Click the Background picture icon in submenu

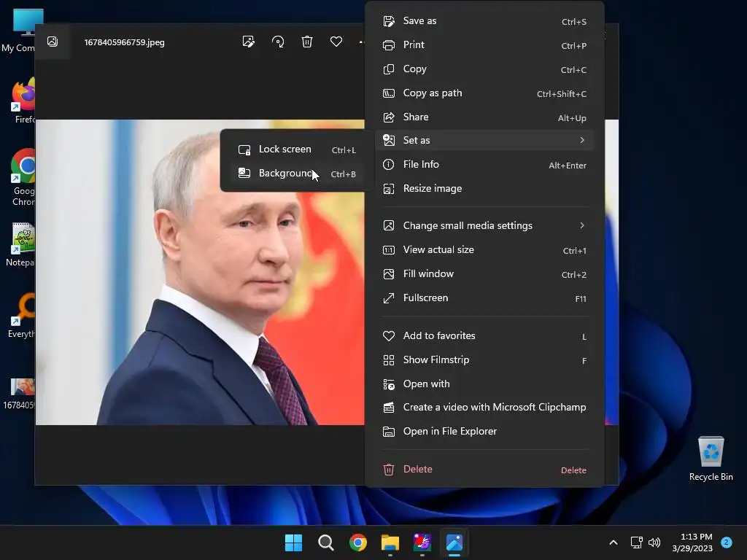coord(244,174)
